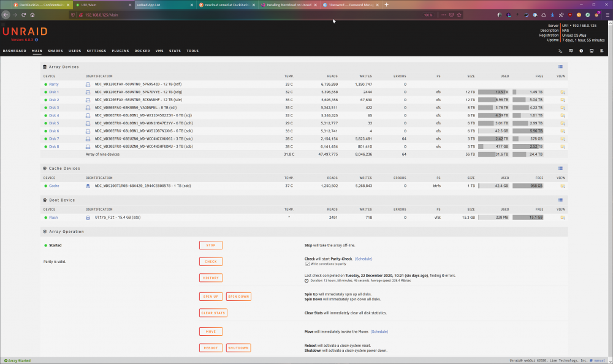Browse Disk 8 via its view icon
This screenshot has height=364, width=613.
[x=563, y=146]
